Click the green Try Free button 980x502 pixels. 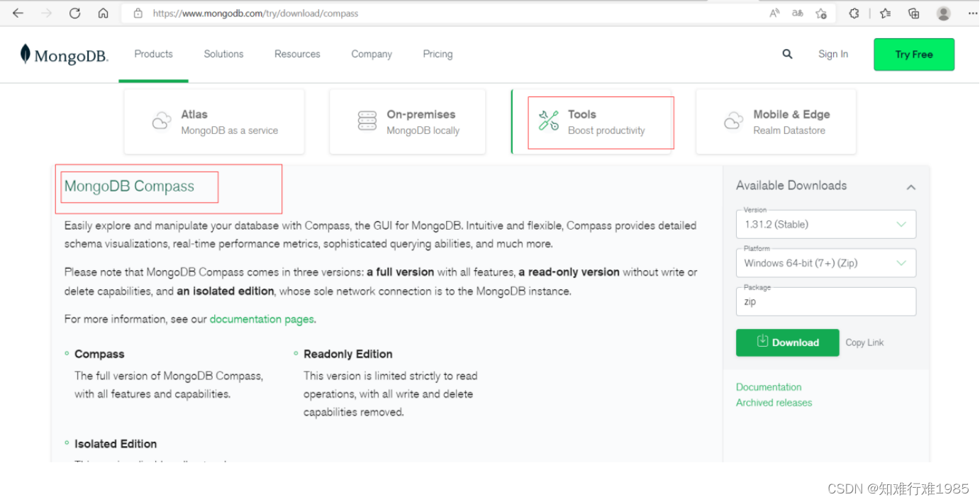pos(914,55)
